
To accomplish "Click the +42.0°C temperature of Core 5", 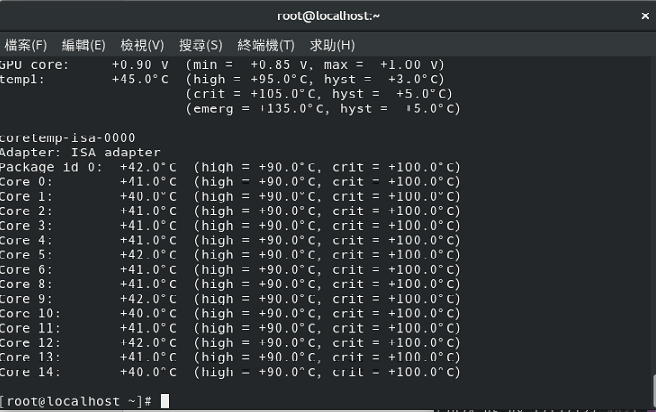I will pos(148,255).
